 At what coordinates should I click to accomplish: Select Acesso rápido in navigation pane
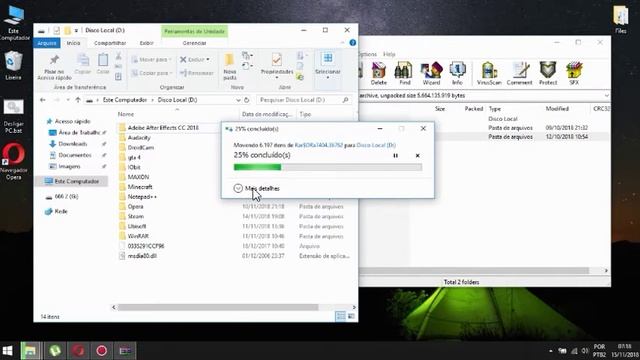pyautogui.click(x=72, y=121)
